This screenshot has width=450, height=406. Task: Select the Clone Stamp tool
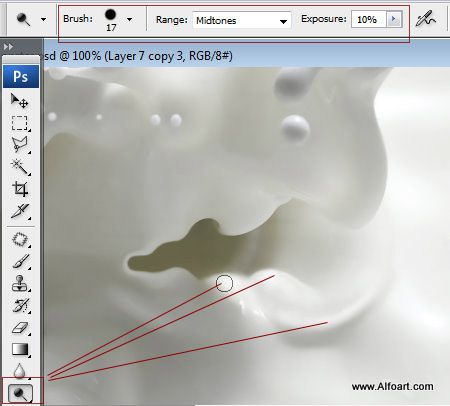(20, 284)
